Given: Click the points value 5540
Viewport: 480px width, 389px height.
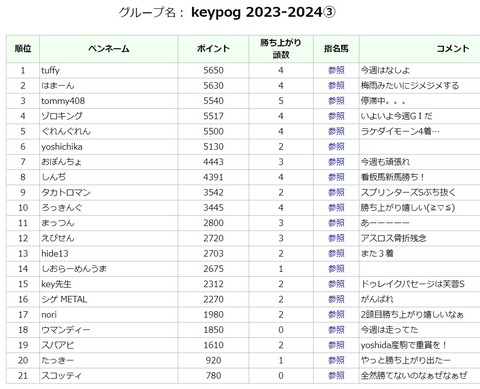Looking at the screenshot, I should 213,101.
